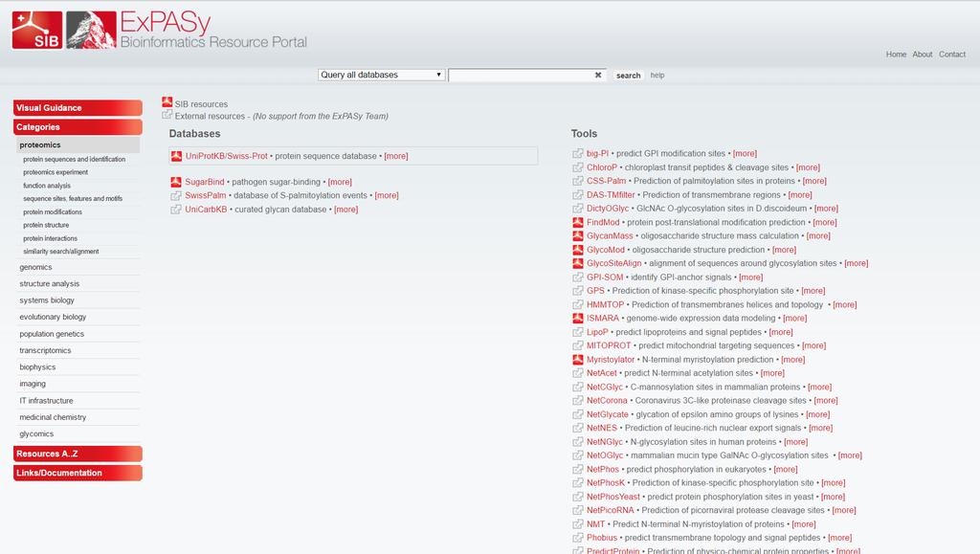Click [more] next to LipoP

click(781, 332)
